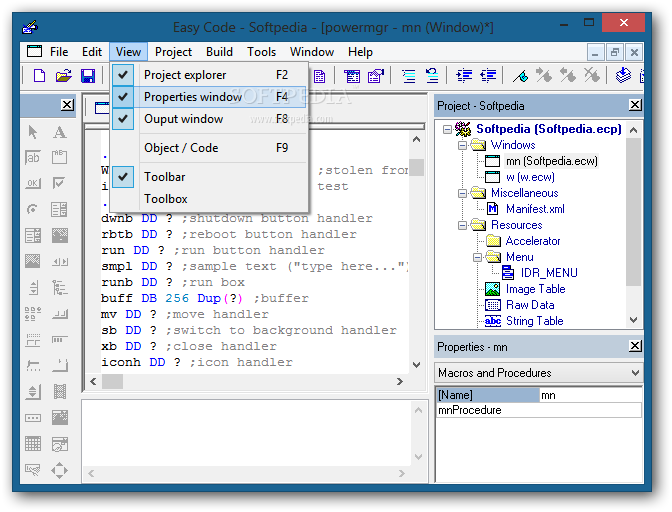This screenshot has width=672, height=512.
Task: Open the Build menu
Action: coord(219,52)
